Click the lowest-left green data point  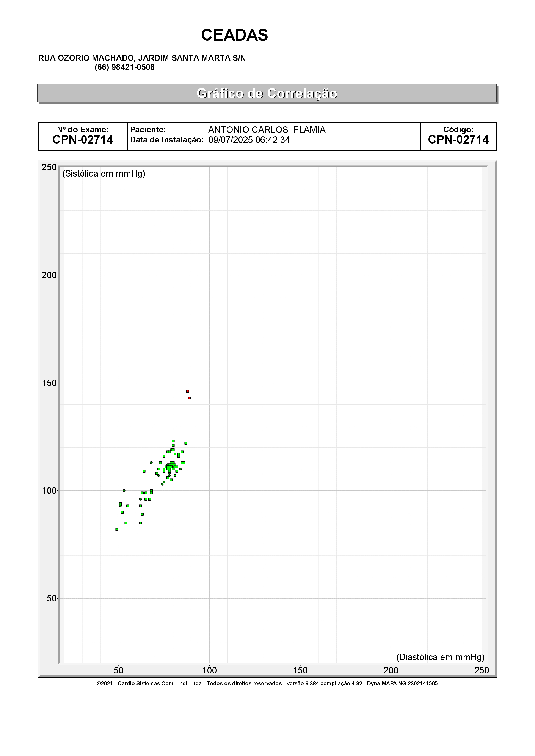tap(117, 530)
